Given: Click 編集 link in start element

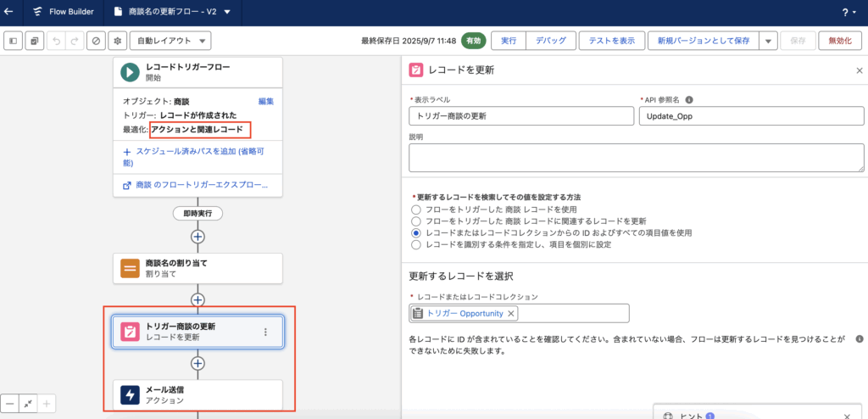Looking at the screenshot, I should (265, 101).
